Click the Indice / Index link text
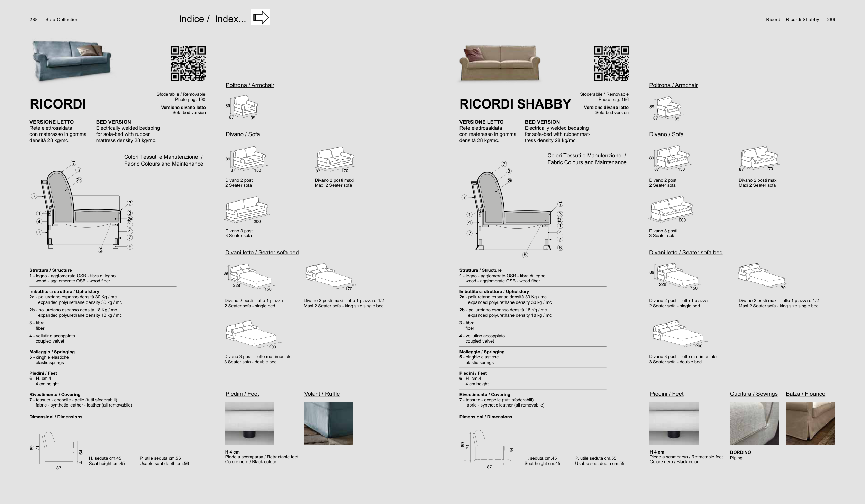 [x=212, y=19]
